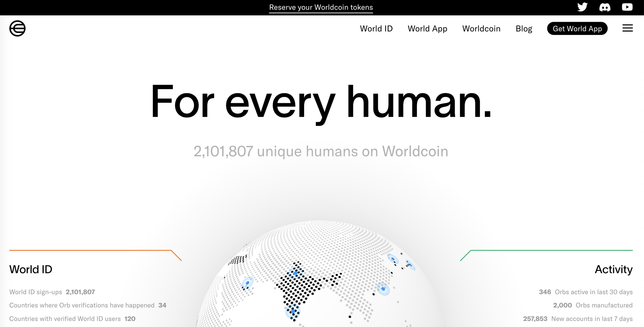Open the Worldcoin nav item
This screenshot has height=327, width=644.
tap(481, 29)
